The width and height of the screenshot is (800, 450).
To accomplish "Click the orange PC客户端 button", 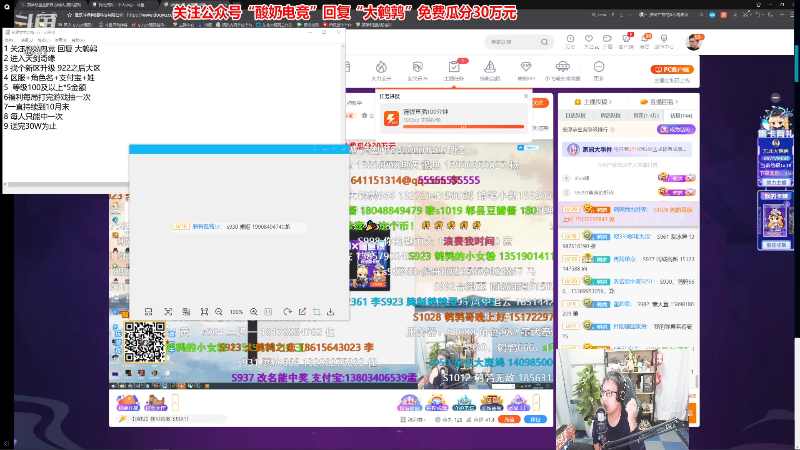I will click(672, 69).
